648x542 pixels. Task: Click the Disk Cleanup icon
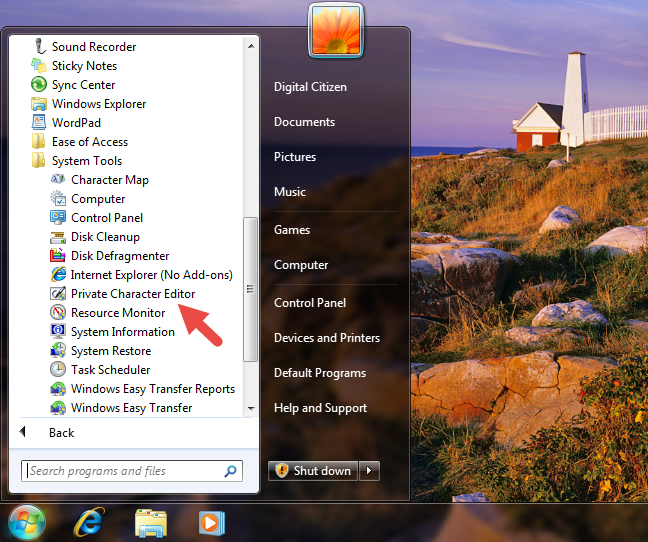(58, 237)
